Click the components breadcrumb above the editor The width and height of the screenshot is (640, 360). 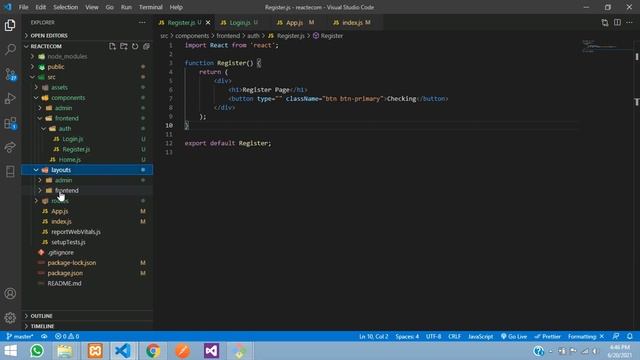click(x=192, y=36)
